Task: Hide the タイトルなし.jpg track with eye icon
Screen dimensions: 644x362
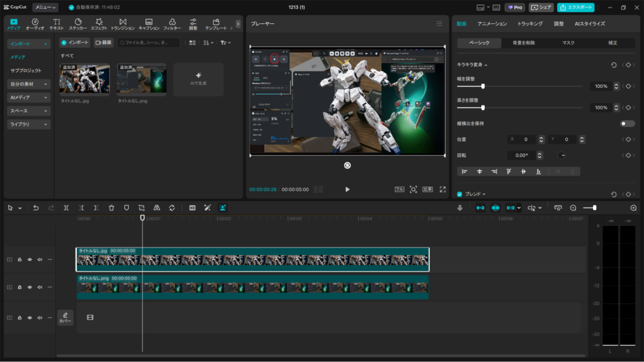Action: tap(30, 259)
